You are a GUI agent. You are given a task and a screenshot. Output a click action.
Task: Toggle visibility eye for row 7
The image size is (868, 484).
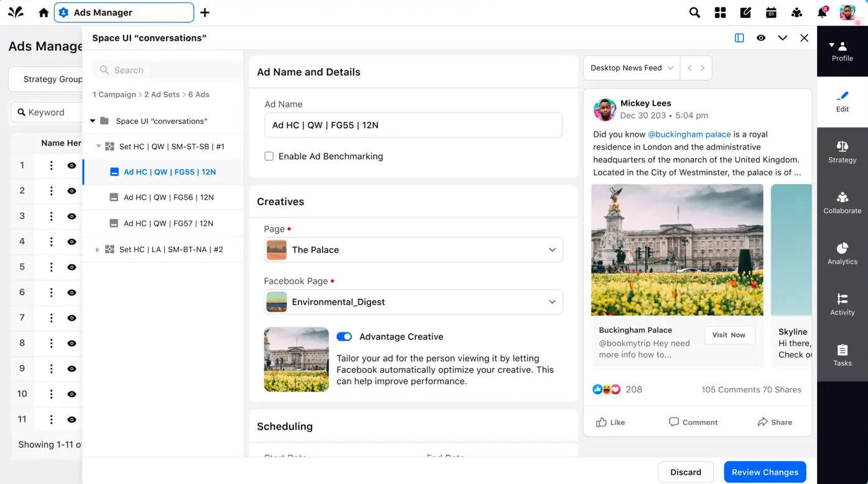(72, 318)
